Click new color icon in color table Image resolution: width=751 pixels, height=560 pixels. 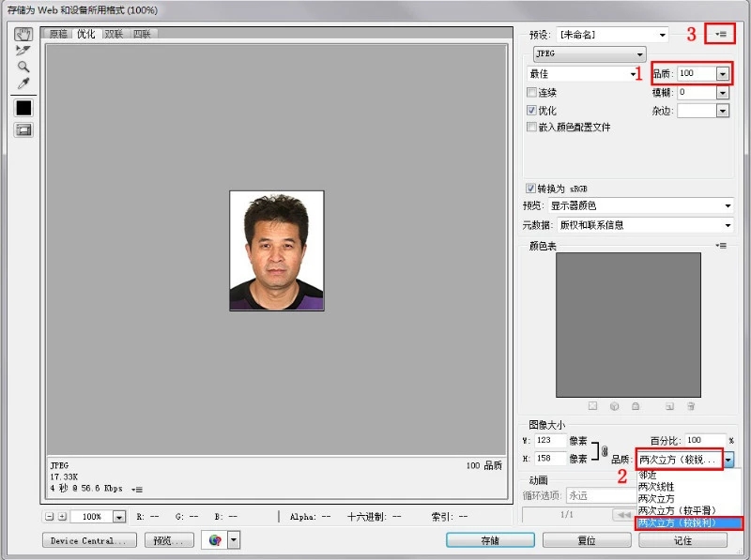click(x=669, y=406)
